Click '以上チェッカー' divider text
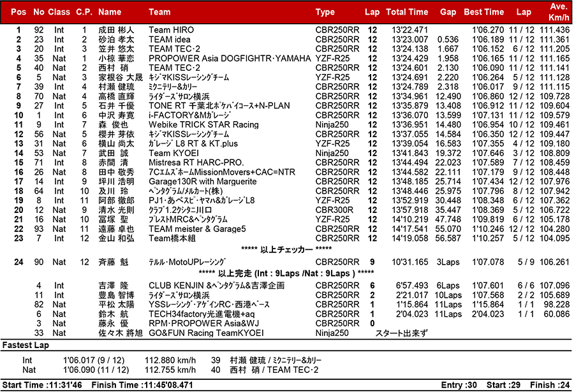Image resolution: width=574 pixels, height=392 pixels. [x=287, y=250]
